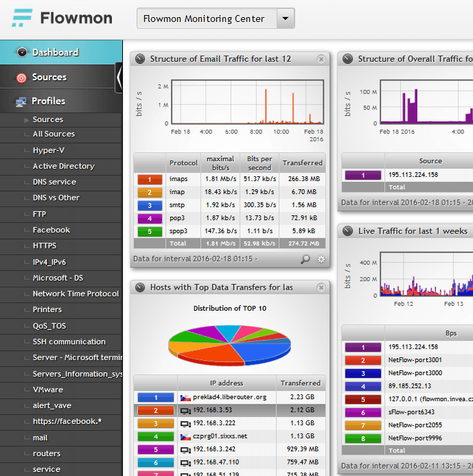The width and height of the screenshot is (473, 476).
Task: Click clock icon on Hosts with Top Data widget
Action: 140,287
